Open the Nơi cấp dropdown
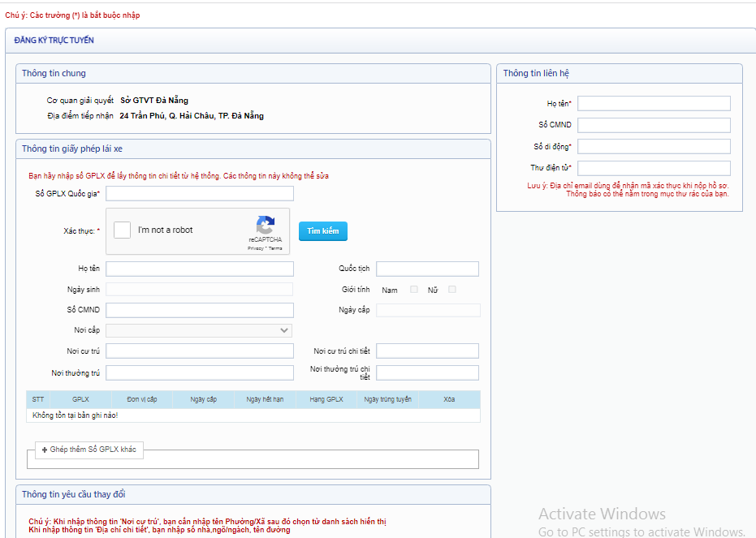Image resolution: width=756 pixels, height=538 pixels. tap(199, 330)
